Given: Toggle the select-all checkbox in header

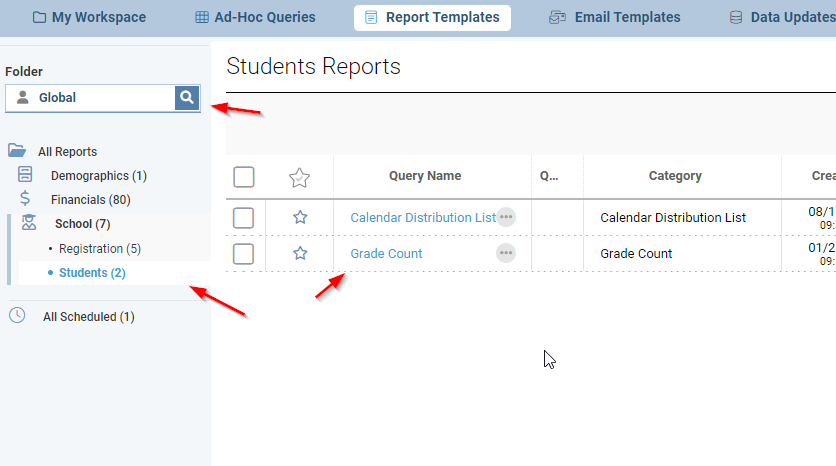Looking at the screenshot, I should click(x=244, y=177).
